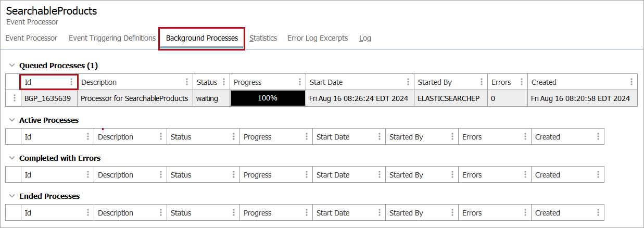Click the BGP_1635639 process Id cell
The image size is (644, 228).
pyautogui.click(x=48, y=98)
